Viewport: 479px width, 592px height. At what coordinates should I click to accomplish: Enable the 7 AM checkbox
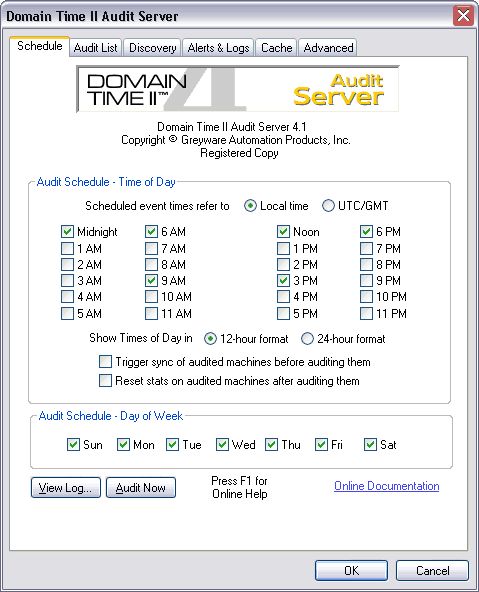(x=151, y=248)
